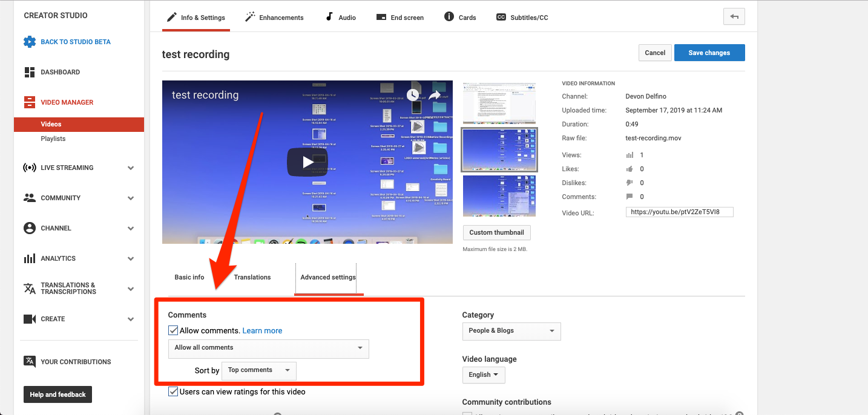Click the Video Manager icon in sidebar

[30, 102]
